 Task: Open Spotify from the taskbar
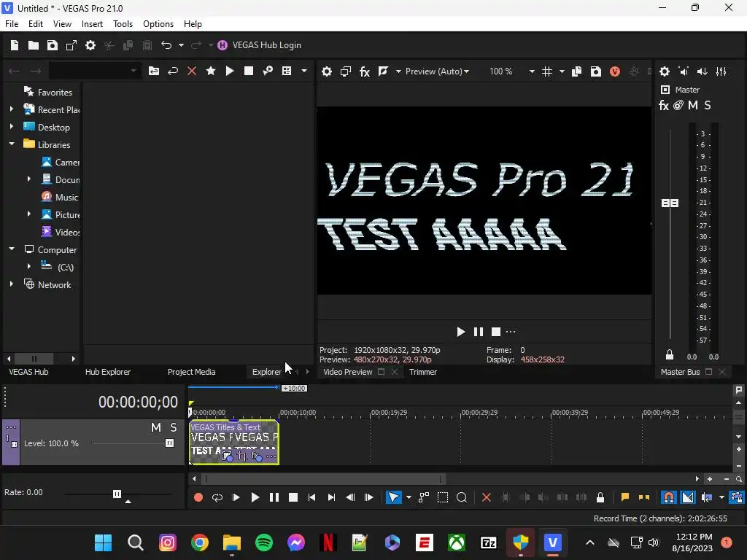(x=264, y=542)
